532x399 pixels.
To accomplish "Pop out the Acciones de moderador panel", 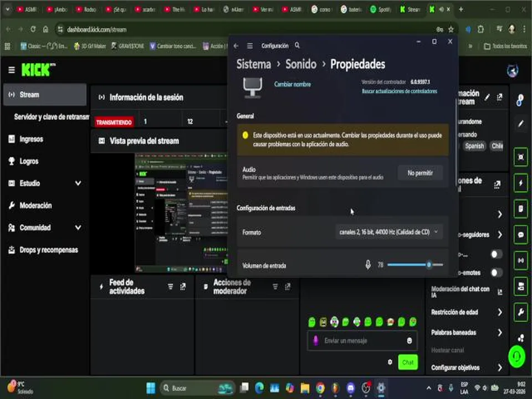I will 288,287.
